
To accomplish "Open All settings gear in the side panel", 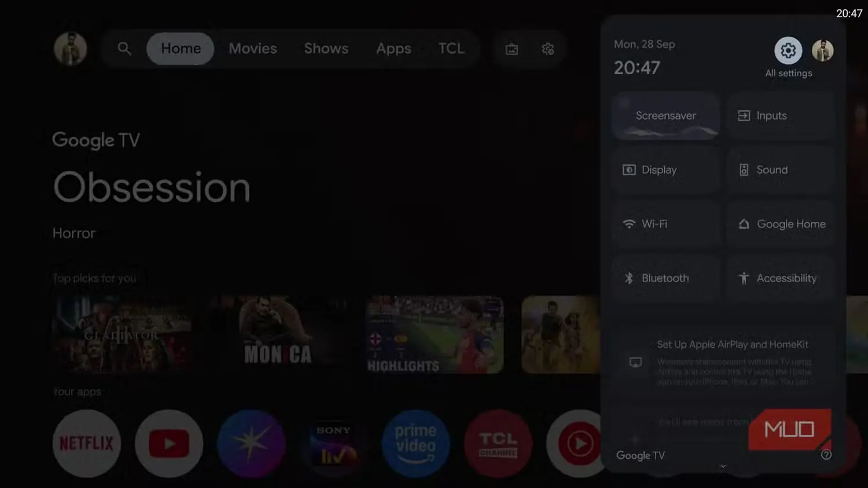I will click(x=788, y=51).
